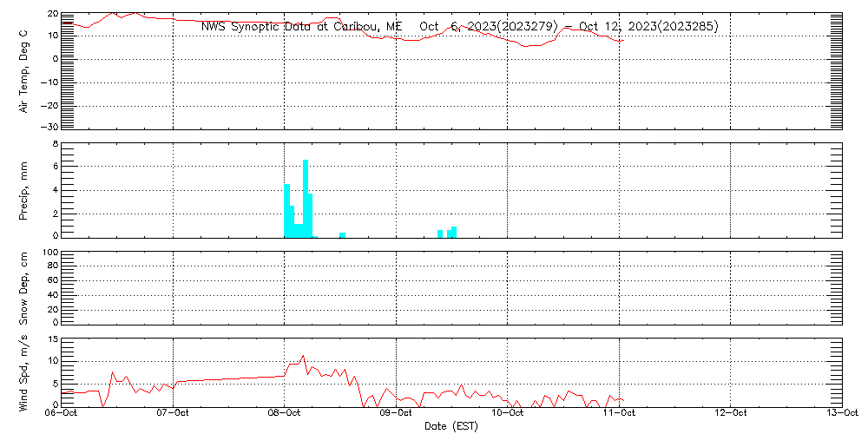
Task: Click the end of the red air temperature line
Action: pyautogui.click(x=622, y=41)
